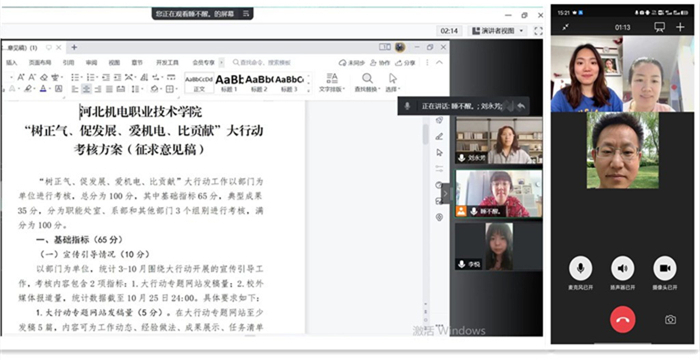Screen dimensions: 700x360
Task: Add participant with the plus icon
Action: (680, 27)
